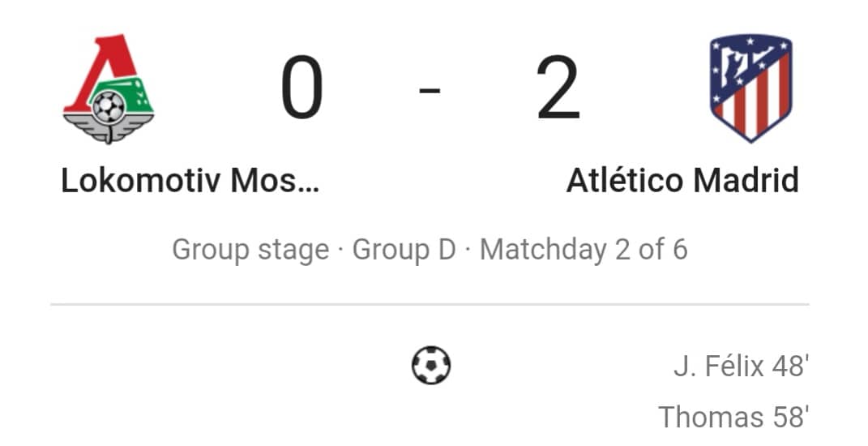Click the soccer ball goals icon

(431, 365)
